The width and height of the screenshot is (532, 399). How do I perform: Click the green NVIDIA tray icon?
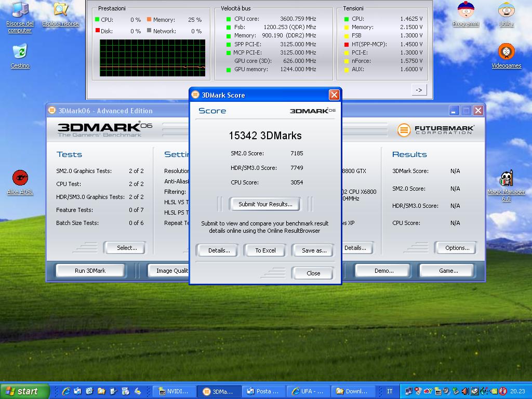pyautogui.click(x=494, y=391)
